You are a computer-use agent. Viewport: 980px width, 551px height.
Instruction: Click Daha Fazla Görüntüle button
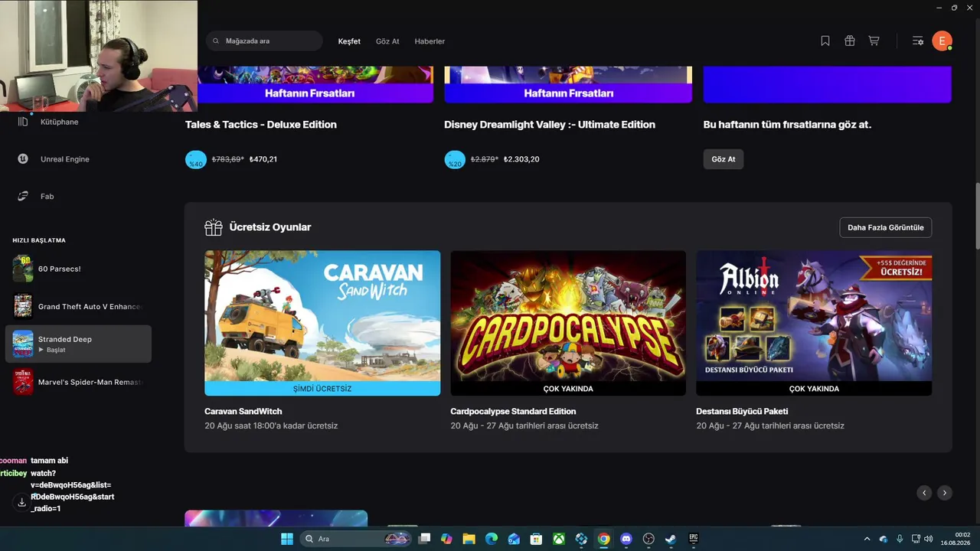886,227
